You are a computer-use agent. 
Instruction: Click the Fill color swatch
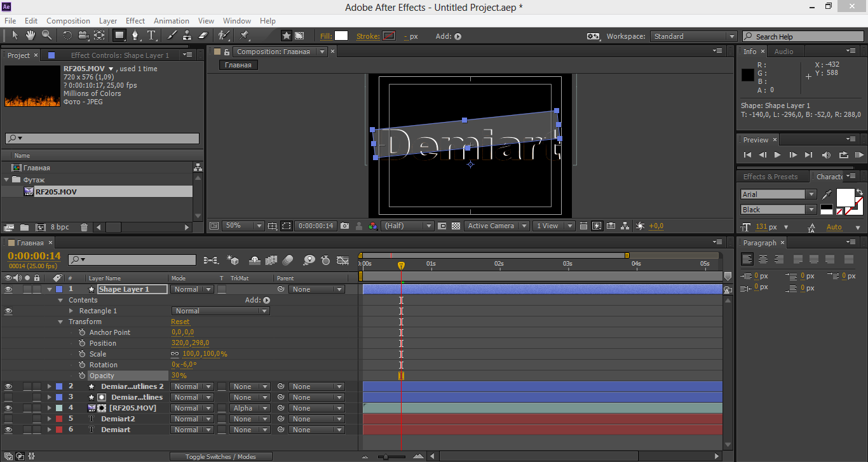[x=341, y=36]
